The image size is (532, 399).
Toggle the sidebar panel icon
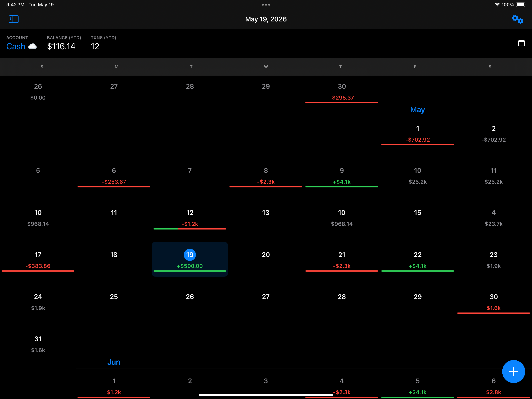[x=14, y=19]
